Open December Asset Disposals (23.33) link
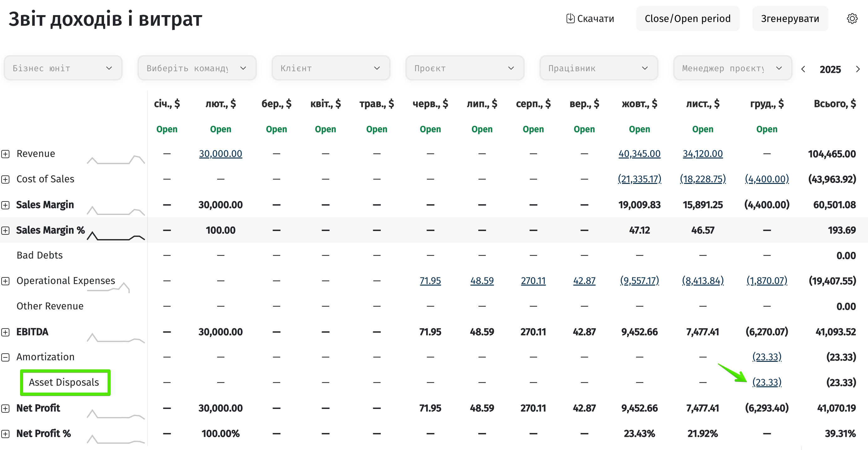868x450 pixels. click(x=766, y=382)
